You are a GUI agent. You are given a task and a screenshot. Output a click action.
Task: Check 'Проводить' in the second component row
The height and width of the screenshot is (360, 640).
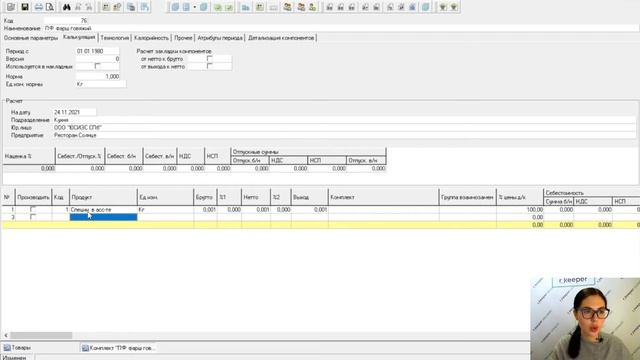tap(33, 217)
